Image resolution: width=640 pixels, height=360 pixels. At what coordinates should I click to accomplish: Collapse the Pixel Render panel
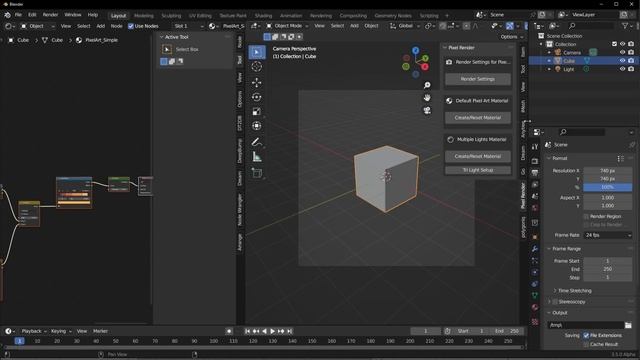pos(461,47)
